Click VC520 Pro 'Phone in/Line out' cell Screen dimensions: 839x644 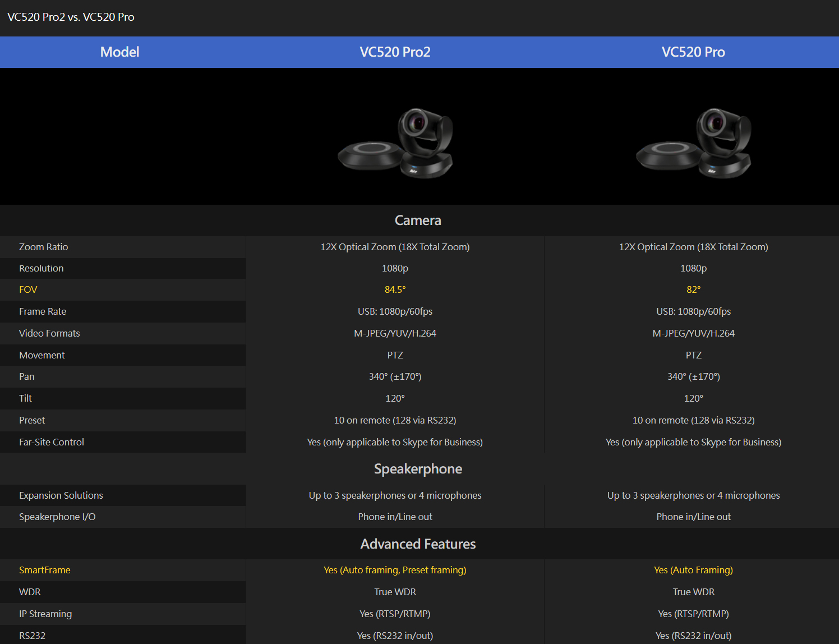(694, 517)
